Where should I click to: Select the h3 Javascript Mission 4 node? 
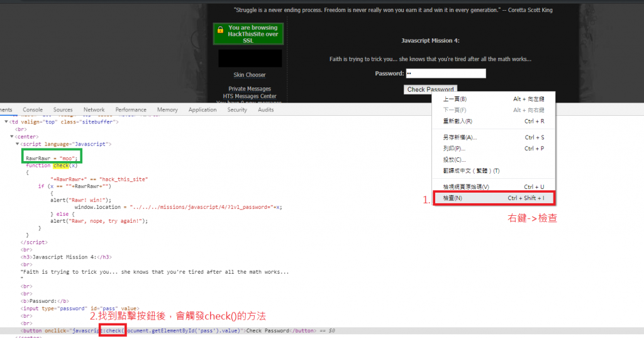[x=66, y=257]
